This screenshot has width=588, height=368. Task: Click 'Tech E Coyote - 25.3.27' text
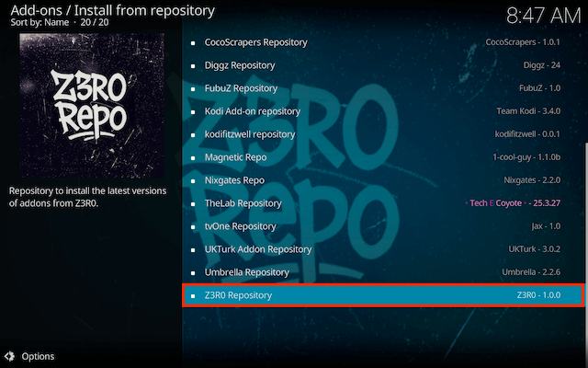(513, 203)
